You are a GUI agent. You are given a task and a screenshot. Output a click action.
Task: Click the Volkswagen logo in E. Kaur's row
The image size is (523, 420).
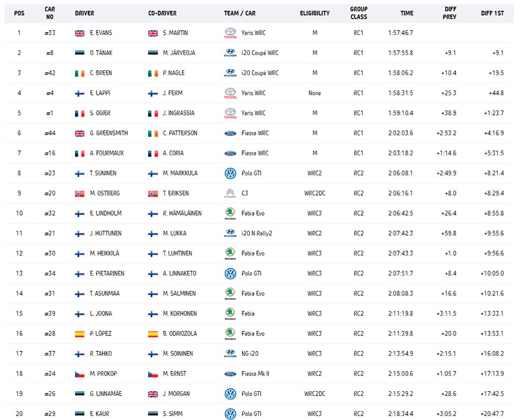[x=230, y=413]
